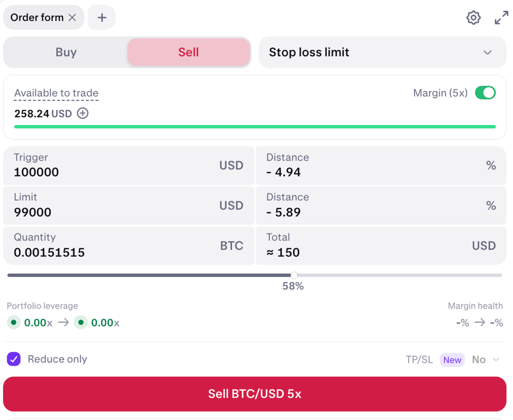Uncheck the Reduce only checkbox

tap(14, 359)
